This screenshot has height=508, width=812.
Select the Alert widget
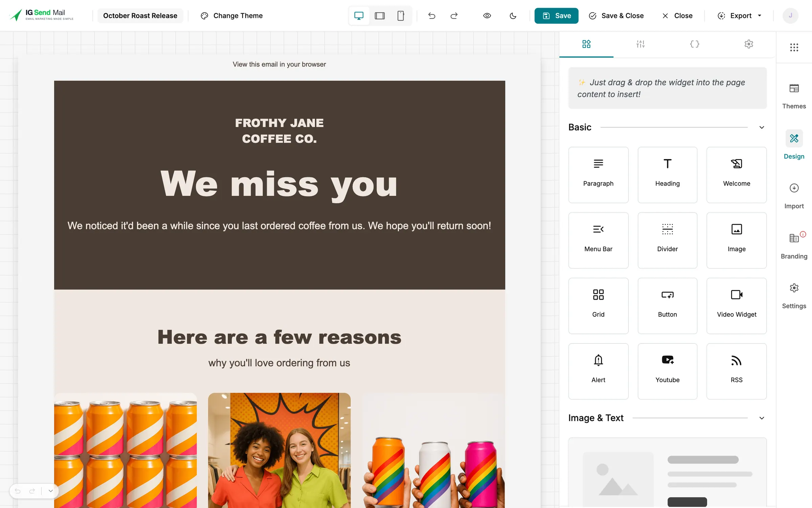(x=598, y=371)
